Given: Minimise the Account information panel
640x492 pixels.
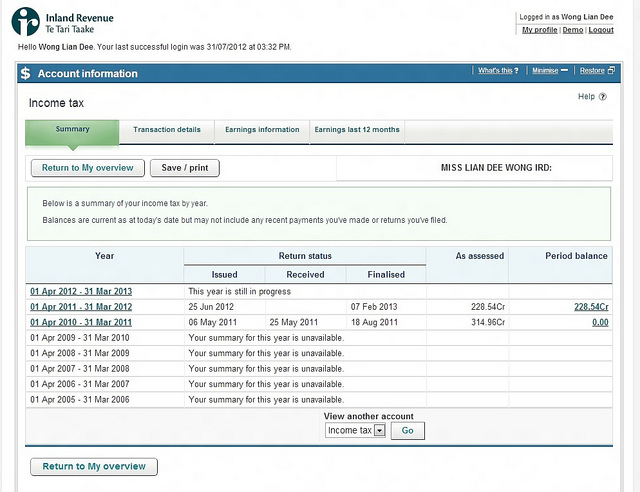Looking at the screenshot, I should 550,71.
